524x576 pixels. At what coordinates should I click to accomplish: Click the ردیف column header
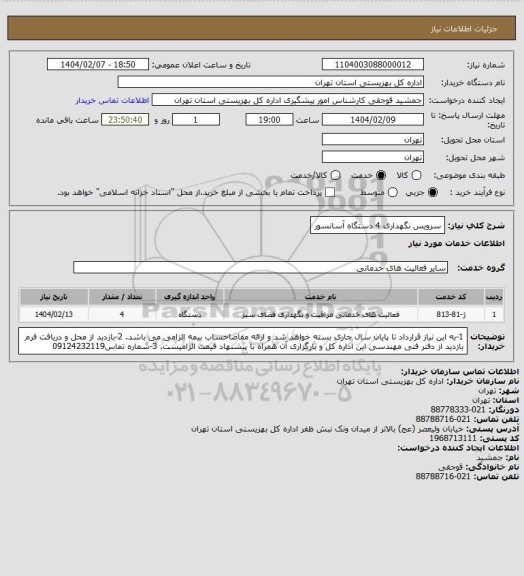(x=494, y=297)
